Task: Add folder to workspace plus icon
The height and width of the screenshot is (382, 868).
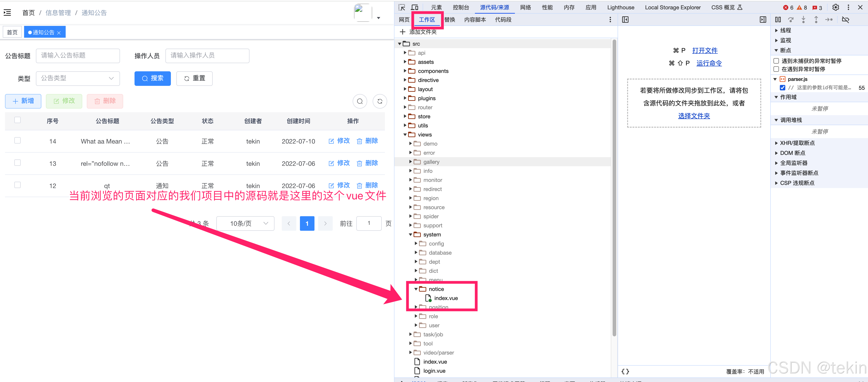Action: tap(402, 32)
